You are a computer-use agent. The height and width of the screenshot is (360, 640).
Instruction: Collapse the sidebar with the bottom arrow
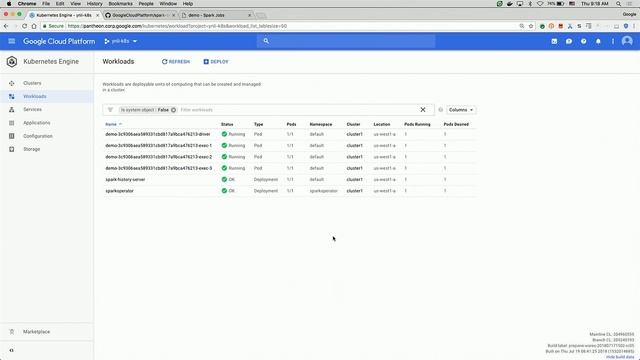[11, 350]
